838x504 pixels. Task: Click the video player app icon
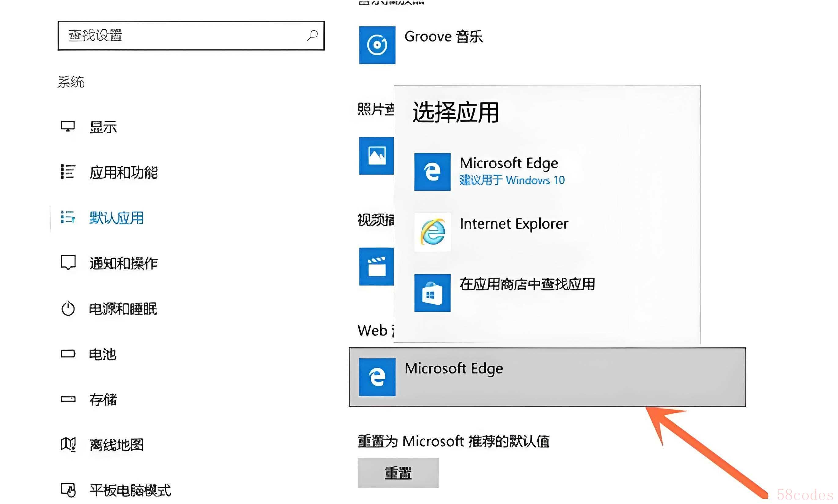(x=376, y=267)
